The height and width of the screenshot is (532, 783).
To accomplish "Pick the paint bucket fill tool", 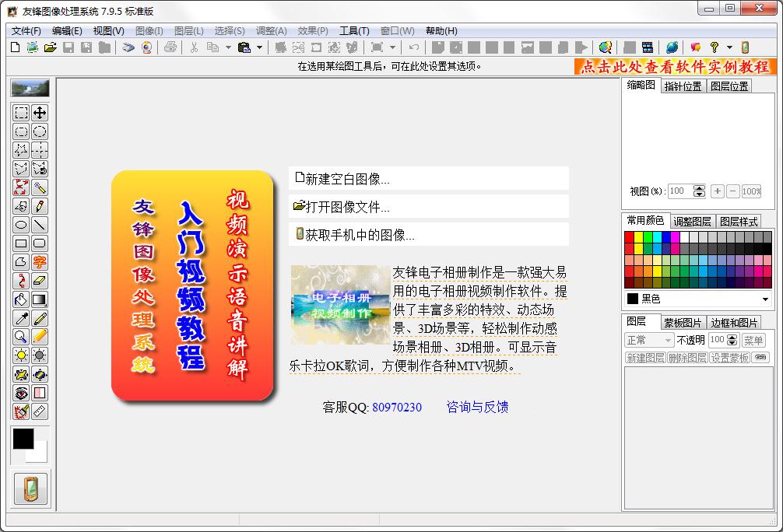I will point(21,299).
